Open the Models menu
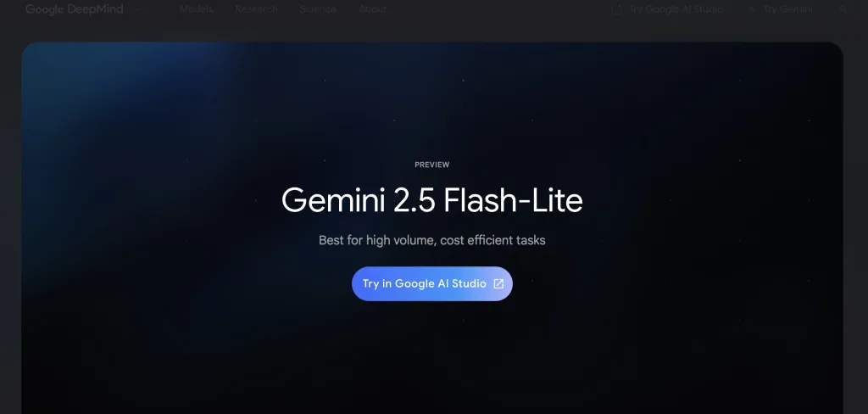The image size is (868, 414). 197,9
